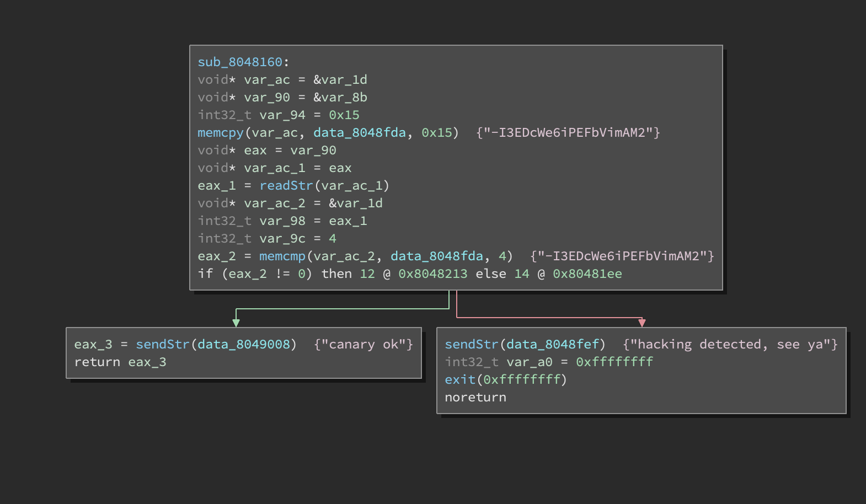This screenshot has height=504, width=866.
Task: Click sendStr in the hacking detected block
Action: point(472,345)
